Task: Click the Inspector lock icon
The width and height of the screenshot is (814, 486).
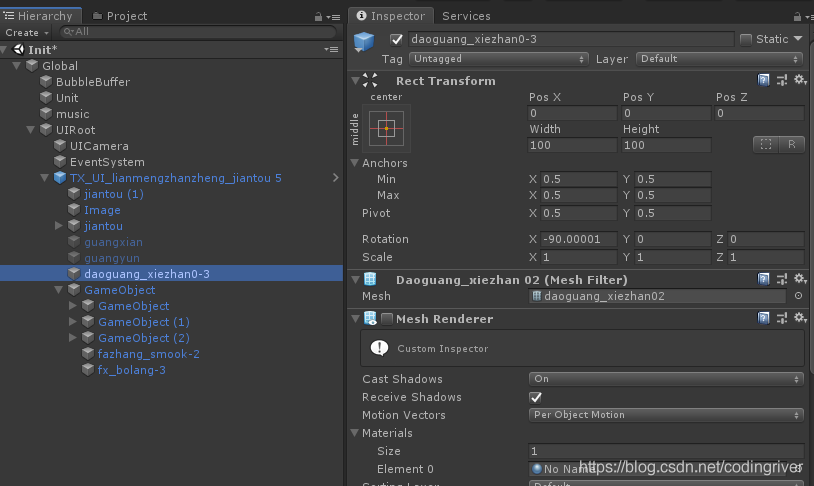Action: pyautogui.click(x=783, y=17)
